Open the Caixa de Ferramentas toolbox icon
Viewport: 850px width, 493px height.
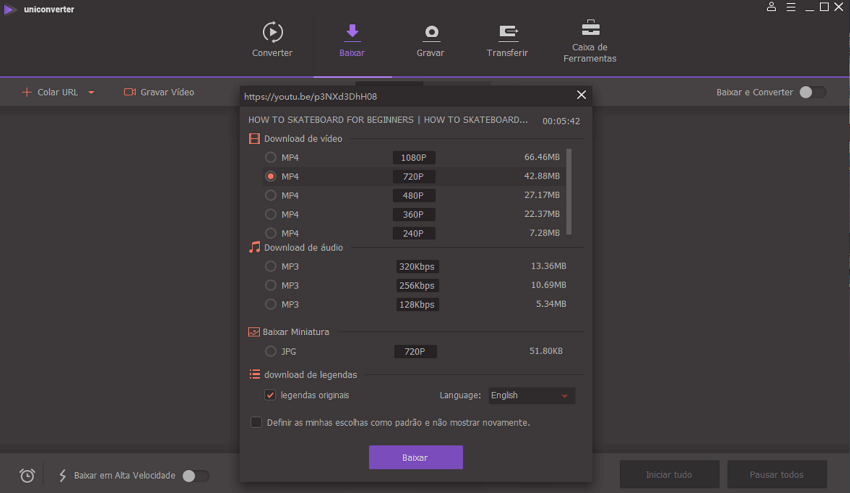tap(590, 28)
